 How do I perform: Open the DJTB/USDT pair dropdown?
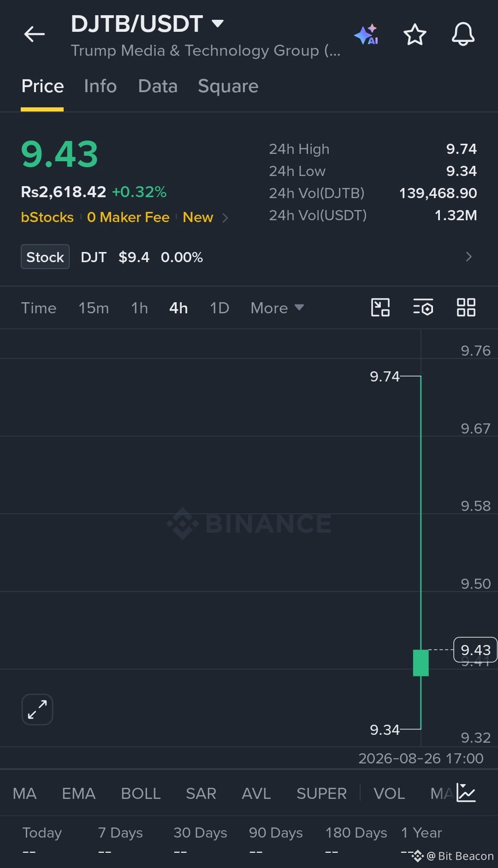[x=217, y=23]
